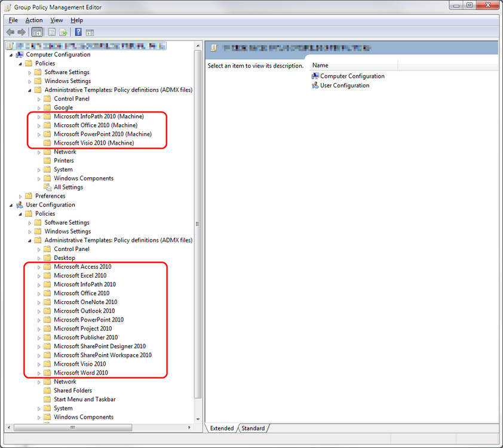Click the tree horizontal scrollbar right arrow

coord(189,428)
